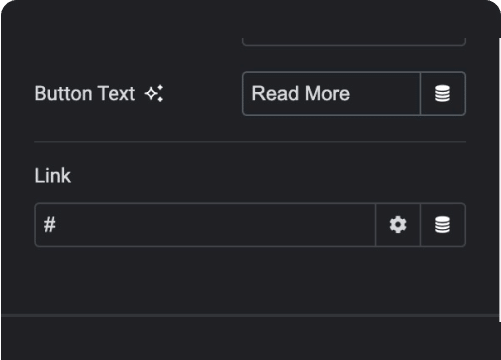Click the panel footer area below the separator

250,338
